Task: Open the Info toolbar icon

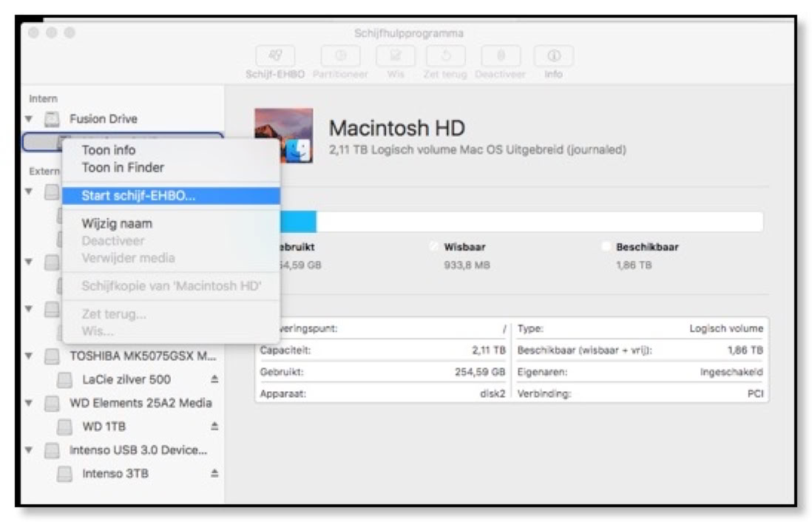Action: point(553,58)
